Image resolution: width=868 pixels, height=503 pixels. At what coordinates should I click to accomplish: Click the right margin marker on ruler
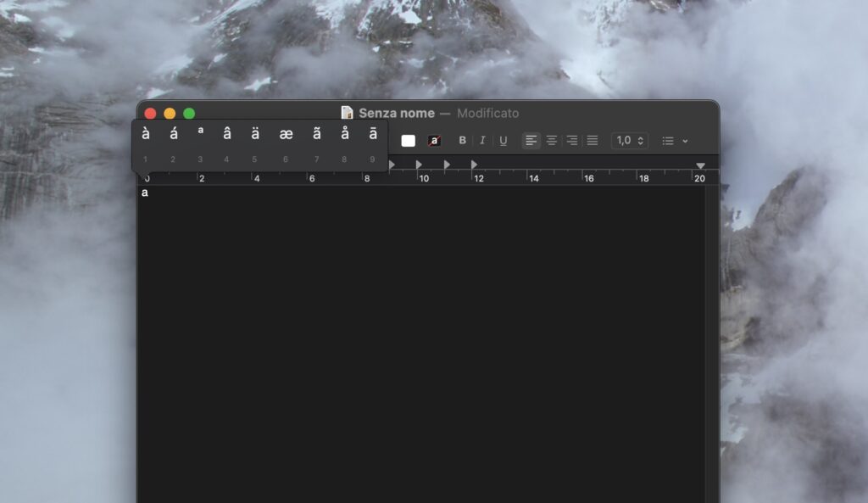coord(700,165)
